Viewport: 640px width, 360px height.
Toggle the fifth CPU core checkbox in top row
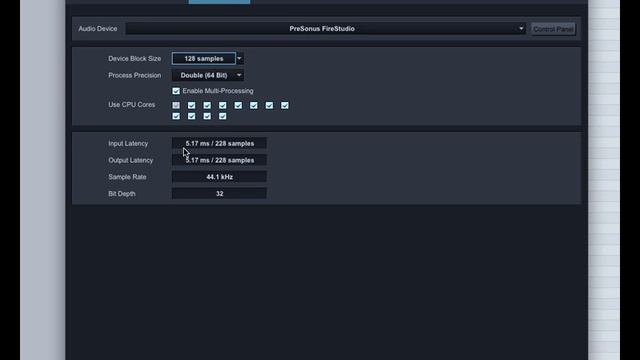point(238,105)
